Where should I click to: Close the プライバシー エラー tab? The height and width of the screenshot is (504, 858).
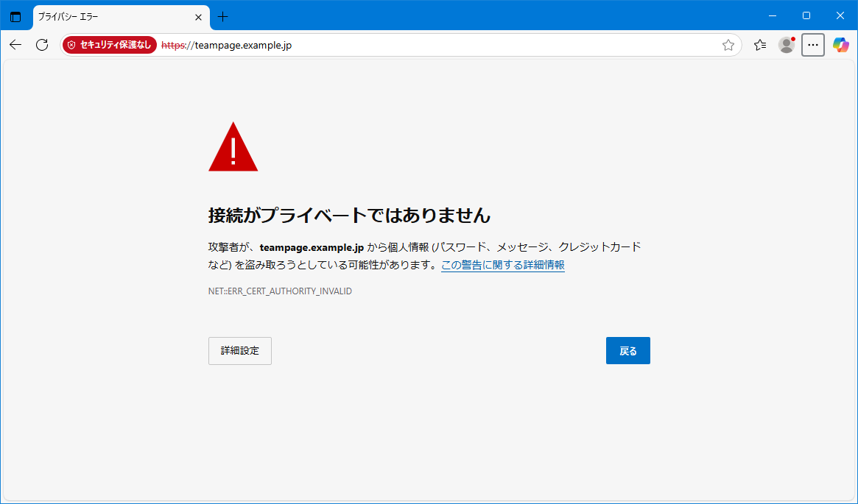[x=197, y=15]
